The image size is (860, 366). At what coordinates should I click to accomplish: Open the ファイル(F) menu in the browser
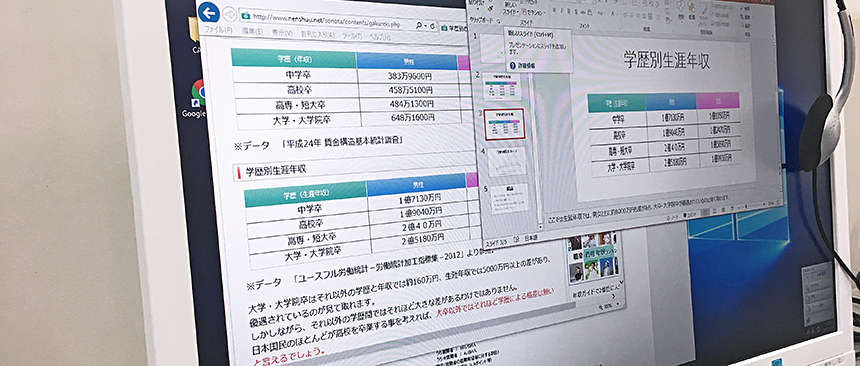tap(218, 30)
